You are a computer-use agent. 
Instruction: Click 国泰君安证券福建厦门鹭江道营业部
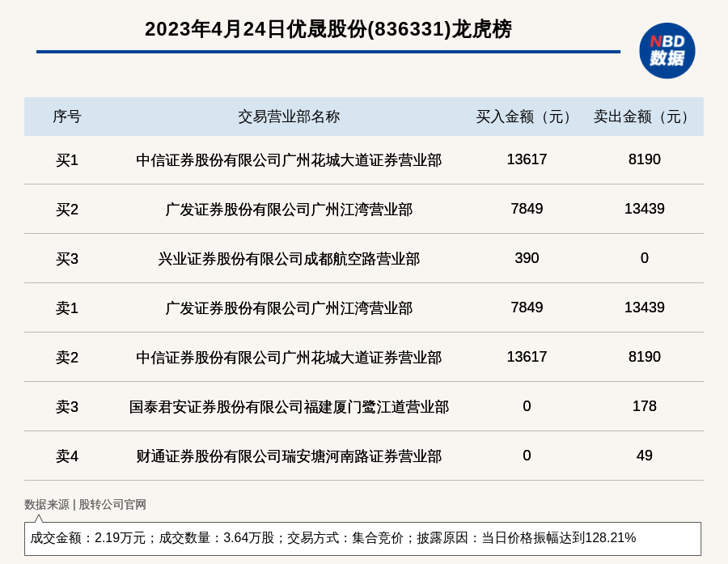coord(289,407)
